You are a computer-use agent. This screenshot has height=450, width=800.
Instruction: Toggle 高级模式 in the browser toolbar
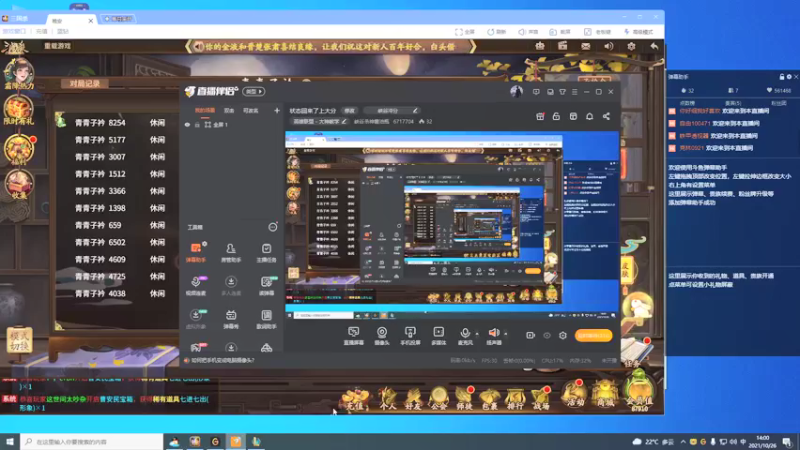(x=638, y=32)
